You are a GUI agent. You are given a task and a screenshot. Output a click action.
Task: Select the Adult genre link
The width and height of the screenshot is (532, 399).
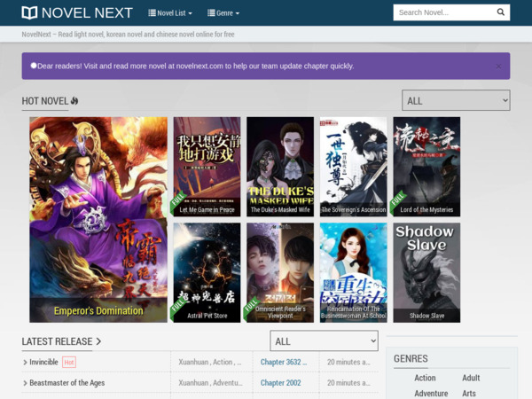click(471, 378)
